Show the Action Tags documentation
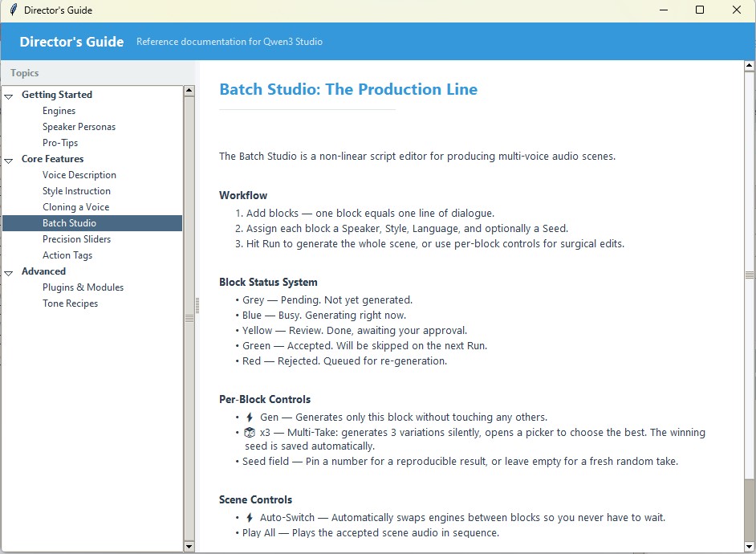 pyautogui.click(x=67, y=255)
